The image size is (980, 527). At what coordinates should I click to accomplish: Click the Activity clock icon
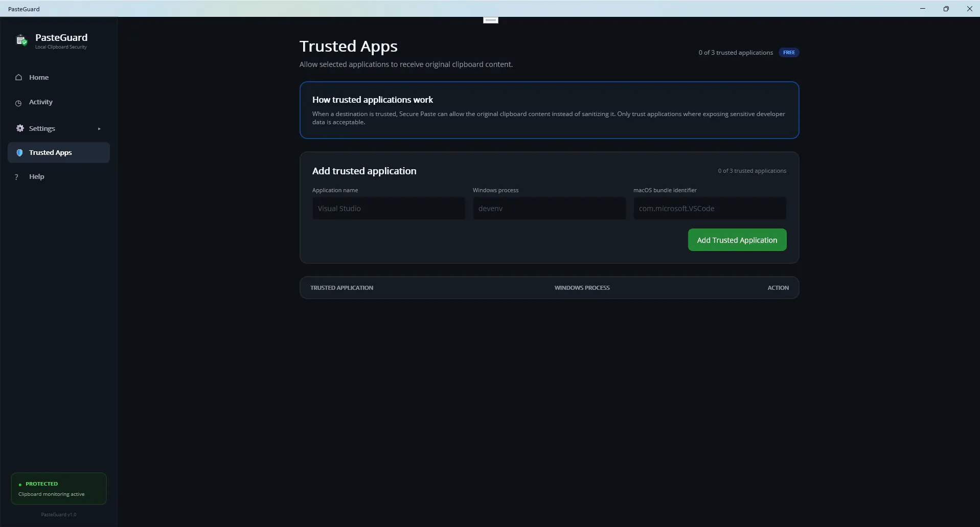[18, 103]
